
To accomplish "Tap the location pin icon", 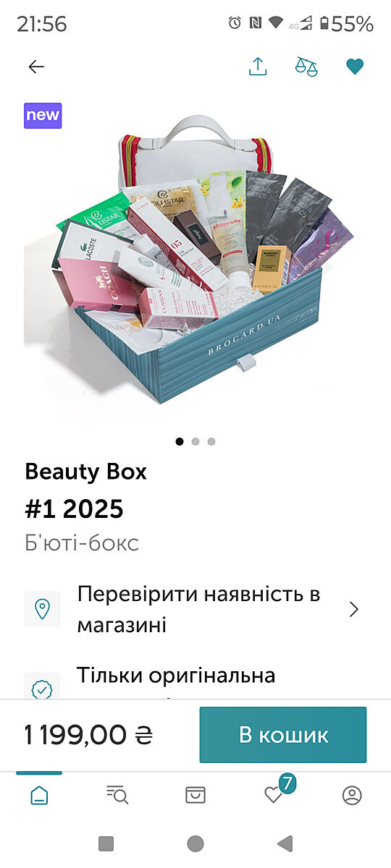I will [x=42, y=609].
